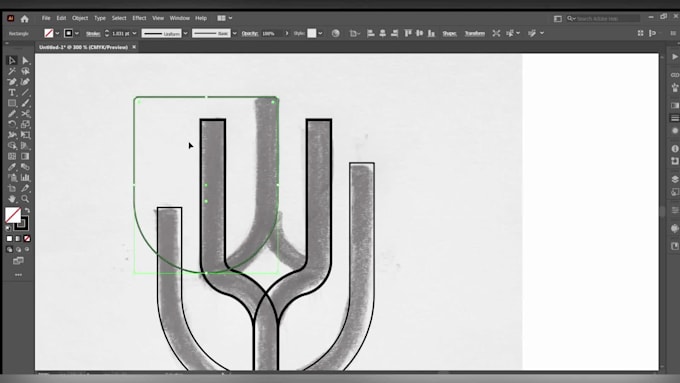Select the Magic Wand tool
Screen dimensions: 680x383
click(x=12, y=71)
